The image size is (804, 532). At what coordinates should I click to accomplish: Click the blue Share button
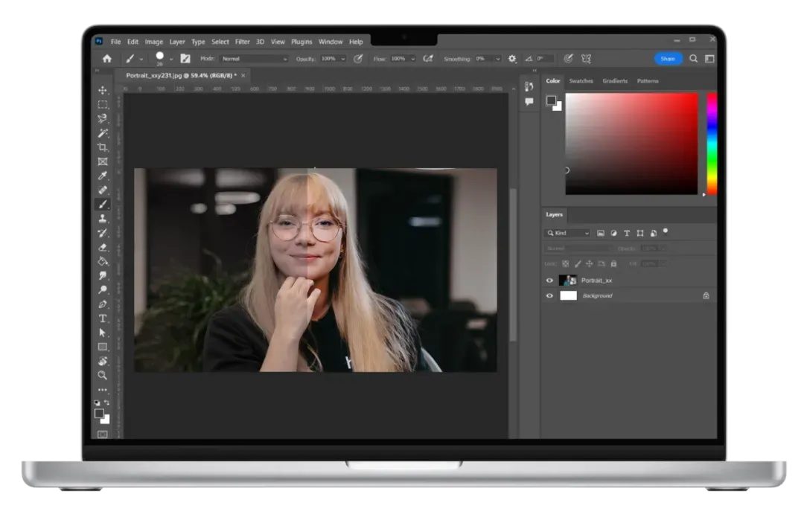[668, 59]
